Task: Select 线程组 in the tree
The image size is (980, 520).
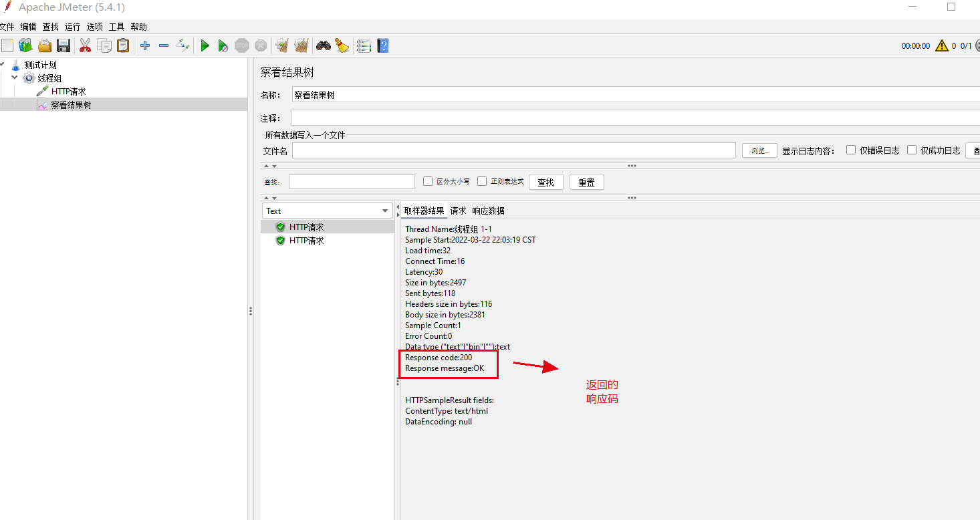Action: [x=49, y=78]
